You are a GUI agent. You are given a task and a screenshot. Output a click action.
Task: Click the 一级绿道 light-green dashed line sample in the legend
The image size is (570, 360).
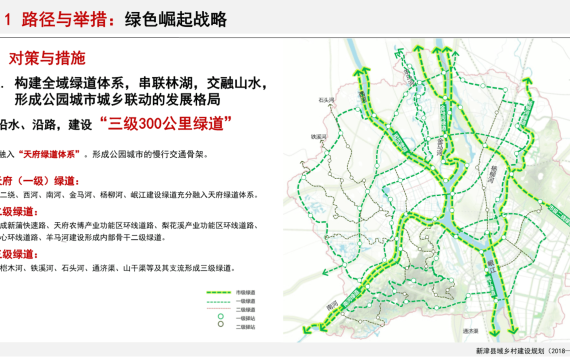218,301
